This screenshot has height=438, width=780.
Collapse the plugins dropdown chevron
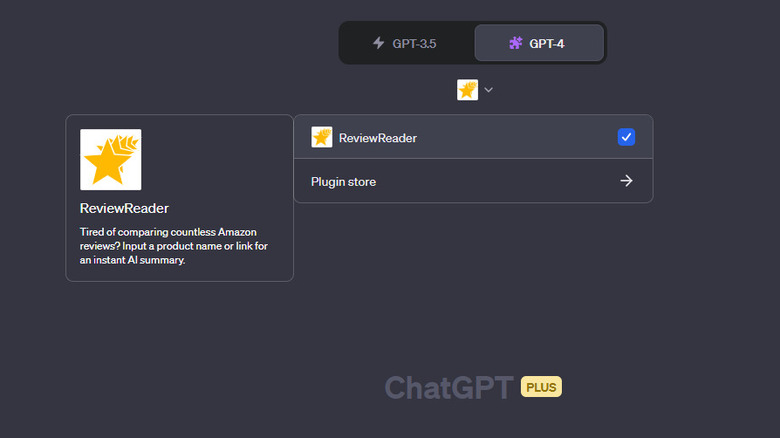(489, 90)
